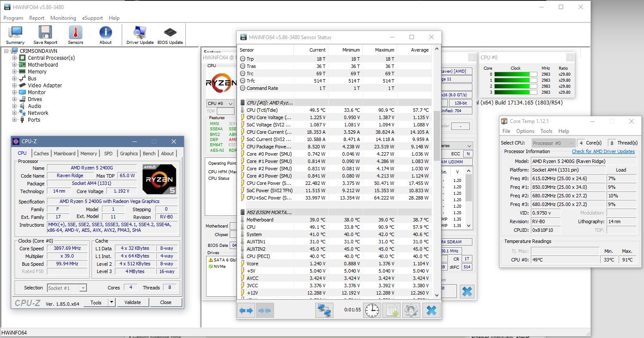This screenshot has width=644, height=338.
Task: Start logging with the document plus icon
Action: [392, 310]
